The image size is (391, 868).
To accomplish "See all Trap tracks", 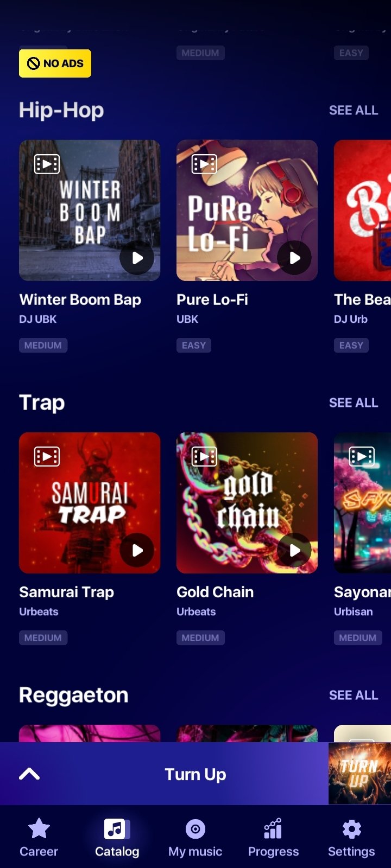I will point(354,403).
